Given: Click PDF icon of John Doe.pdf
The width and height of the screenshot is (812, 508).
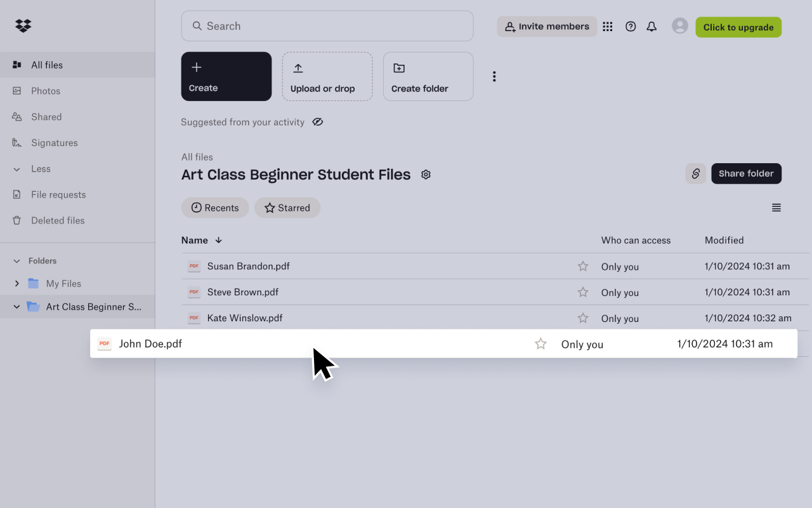Looking at the screenshot, I should (105, 344).
